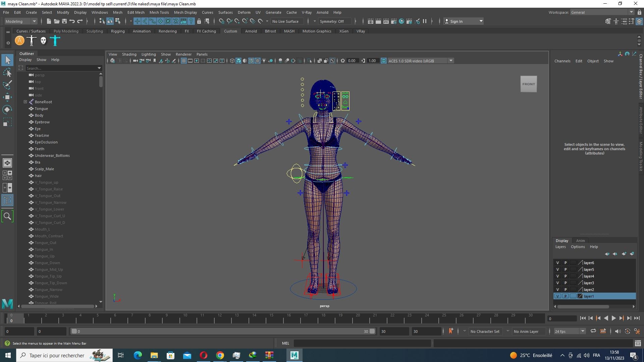Toggle visibility V of layer2
The image size is (644, 362).
(x=557, y=290)
